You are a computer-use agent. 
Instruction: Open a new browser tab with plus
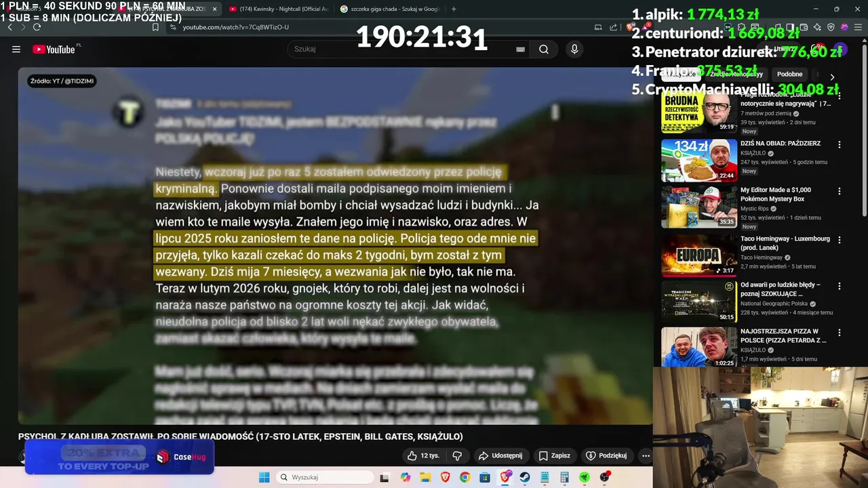tap(454, 9)
